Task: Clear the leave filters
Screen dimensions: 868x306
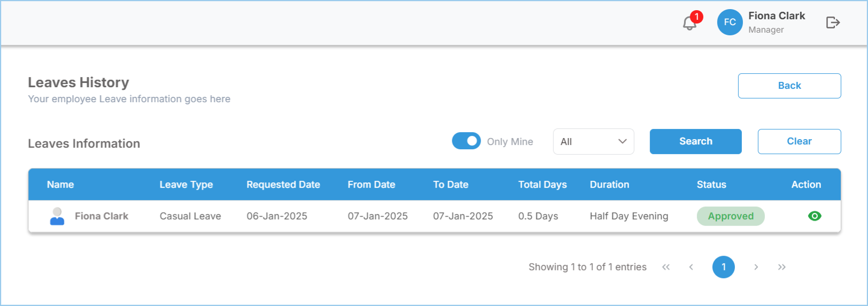Action: [x=799, y=141]
